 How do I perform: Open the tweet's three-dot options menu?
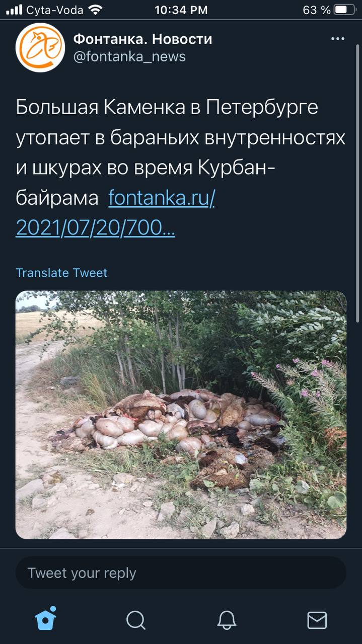click(338, 39)
